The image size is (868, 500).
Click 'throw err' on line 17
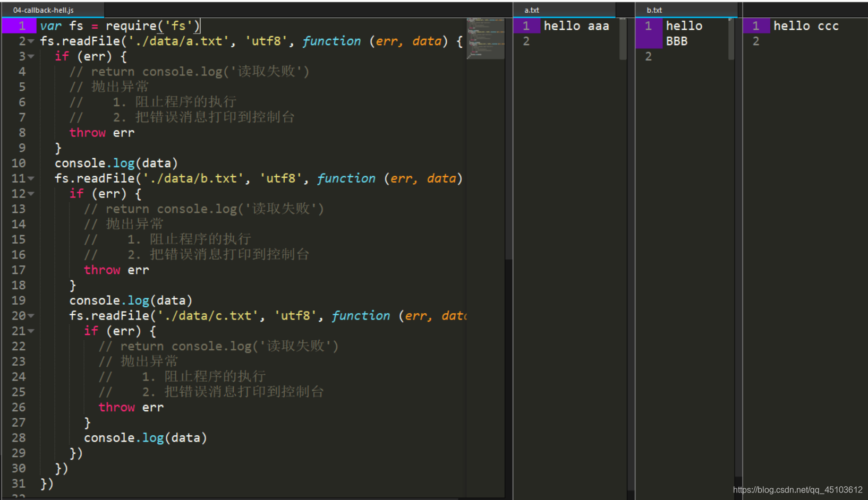116,270
